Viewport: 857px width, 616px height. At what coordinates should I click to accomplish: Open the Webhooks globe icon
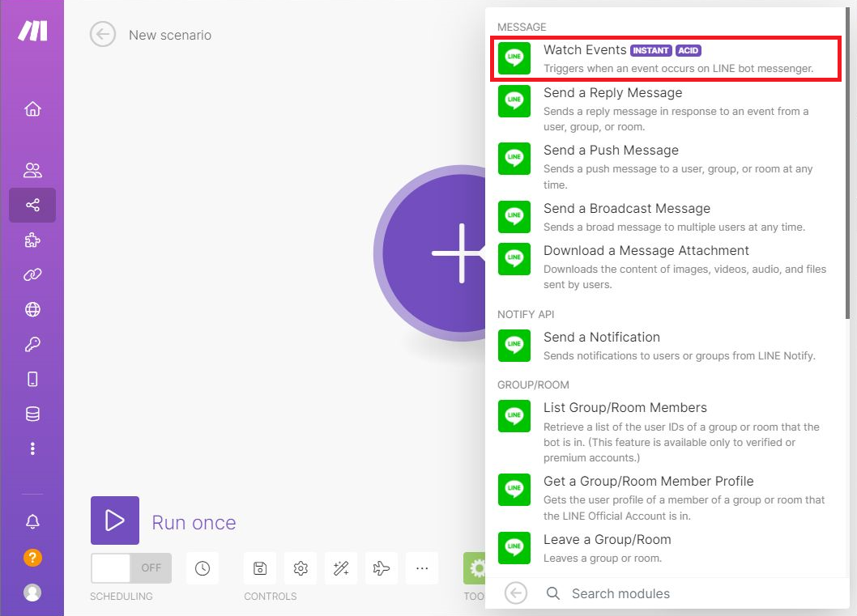(32, 310)
